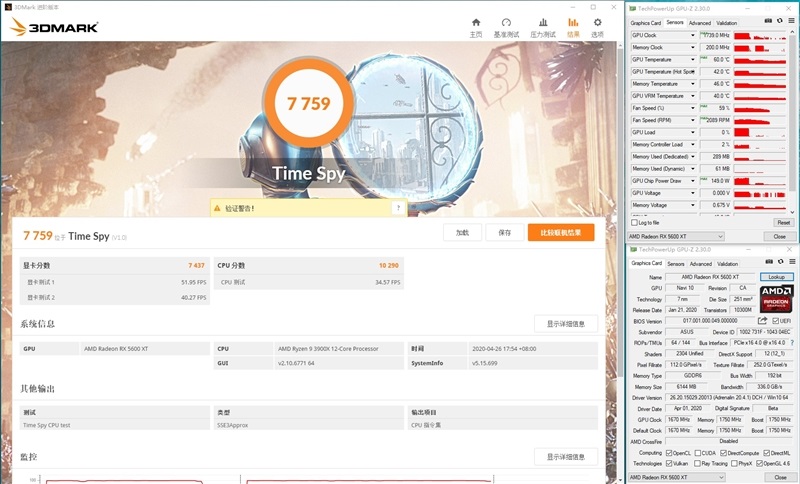800x484 pixels.
Task: Switch to Sensors tab in the lower GPU-Z window
Action: tap(676, 264)
